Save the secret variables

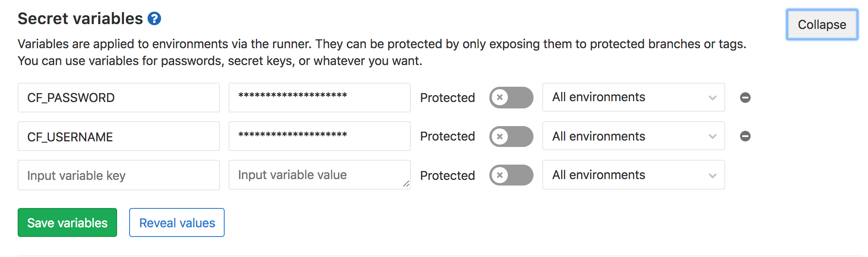pos(67,222)
